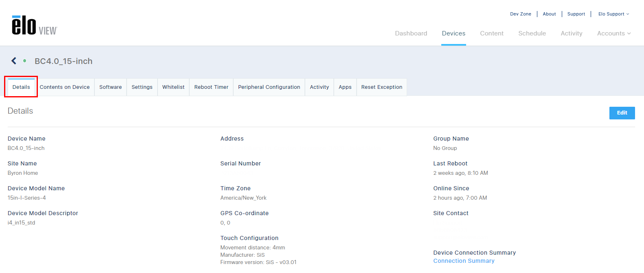Switch to the device Activity tab

point(320,87)
